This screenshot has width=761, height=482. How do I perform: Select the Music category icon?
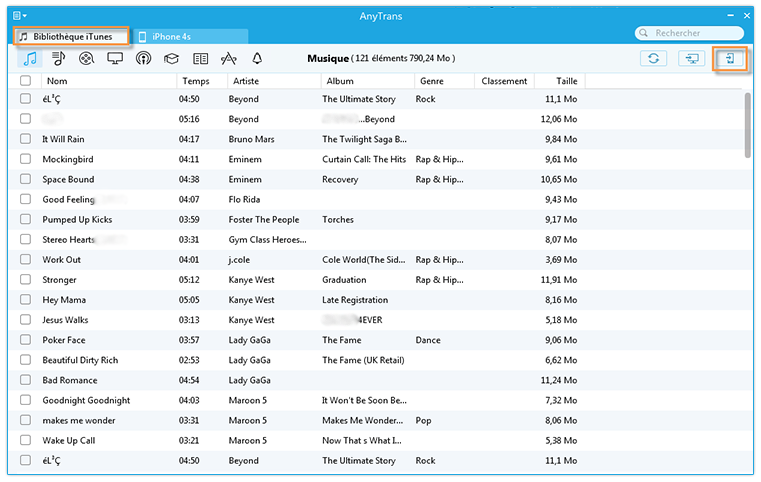point(30,59)
